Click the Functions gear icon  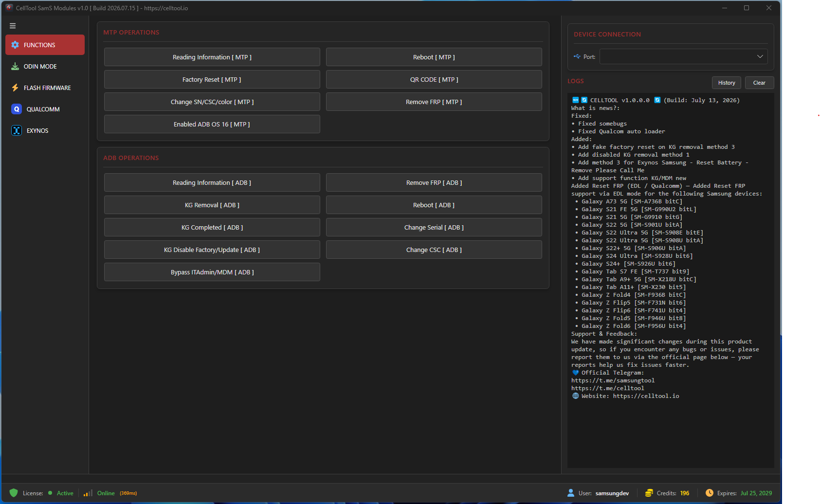point(15,45)
